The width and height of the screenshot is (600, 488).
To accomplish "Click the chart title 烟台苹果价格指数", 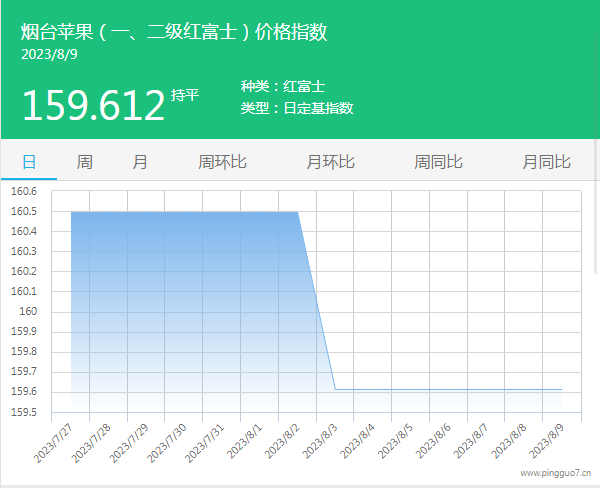I will pos(174,32).
